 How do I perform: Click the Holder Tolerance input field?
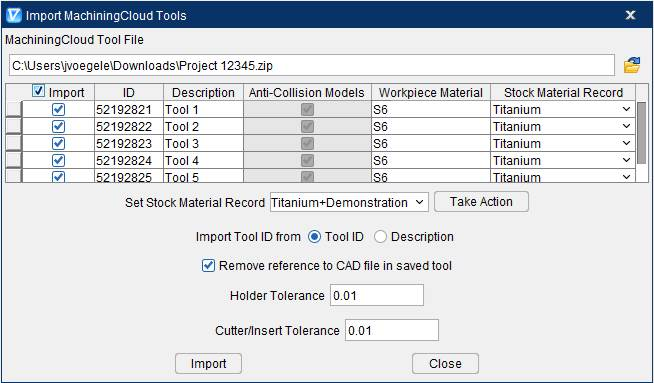(377, 295)
